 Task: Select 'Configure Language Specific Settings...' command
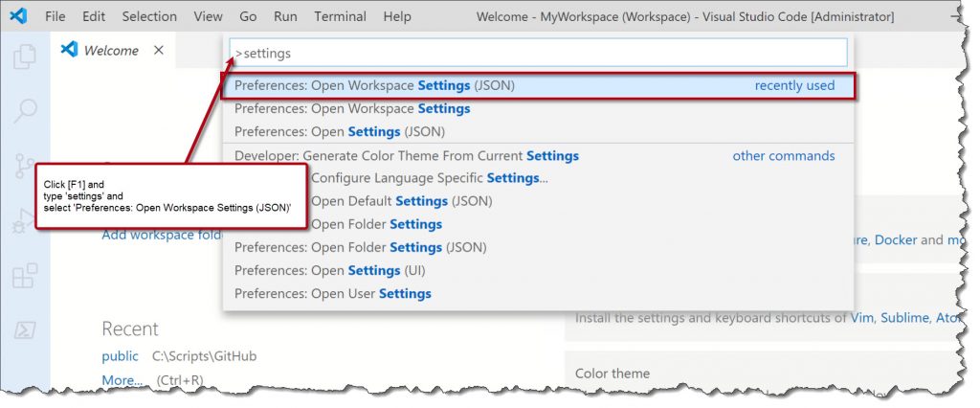(x=538, y=178)
